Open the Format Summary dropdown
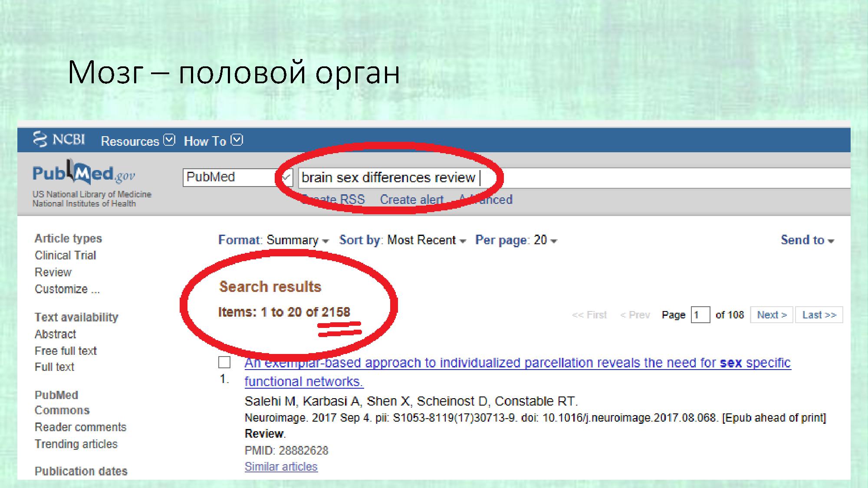 (273, 240)
